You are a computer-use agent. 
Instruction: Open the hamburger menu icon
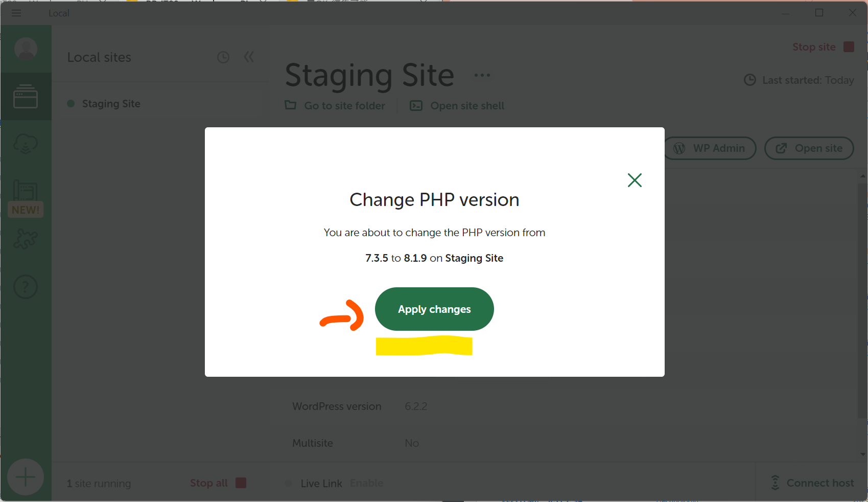pos(16,13)
